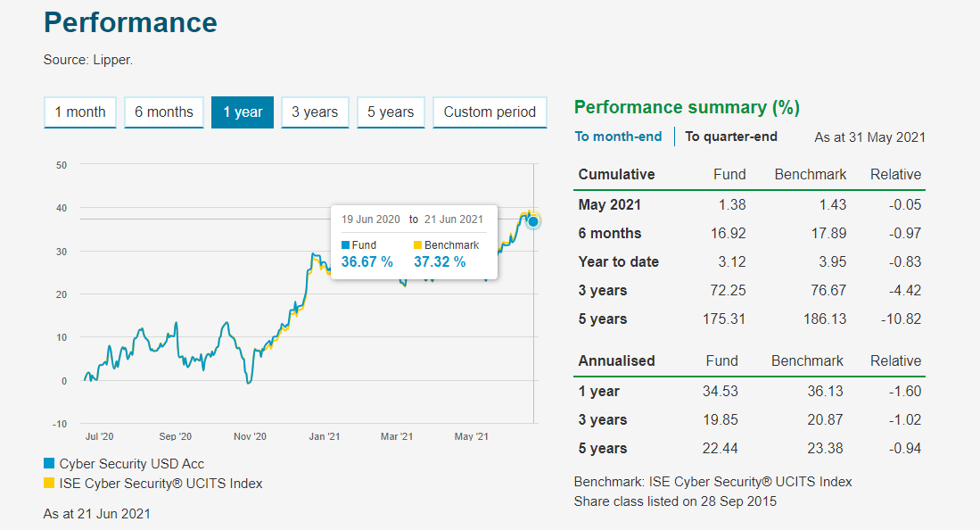
Task: Switch chart to 5 years
Action: pos(391,112)
